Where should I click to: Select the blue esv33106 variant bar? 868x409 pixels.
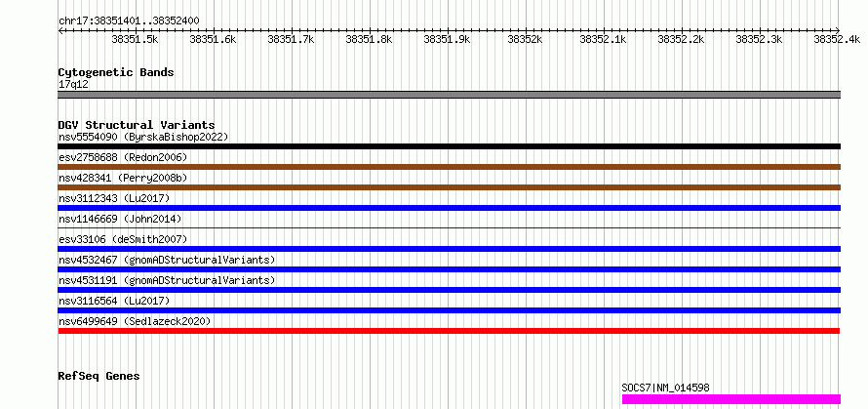449,249
